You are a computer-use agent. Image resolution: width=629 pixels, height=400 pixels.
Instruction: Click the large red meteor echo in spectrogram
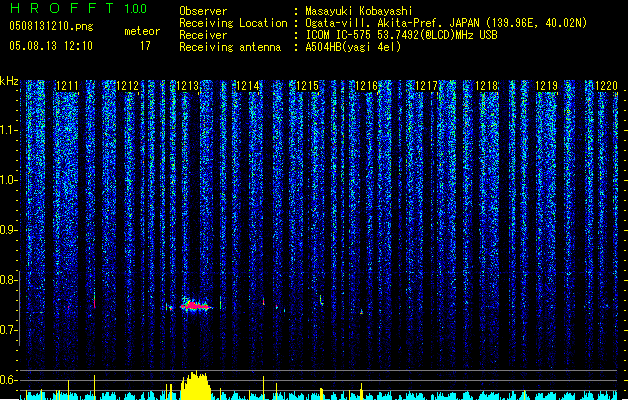coord(196,306)
